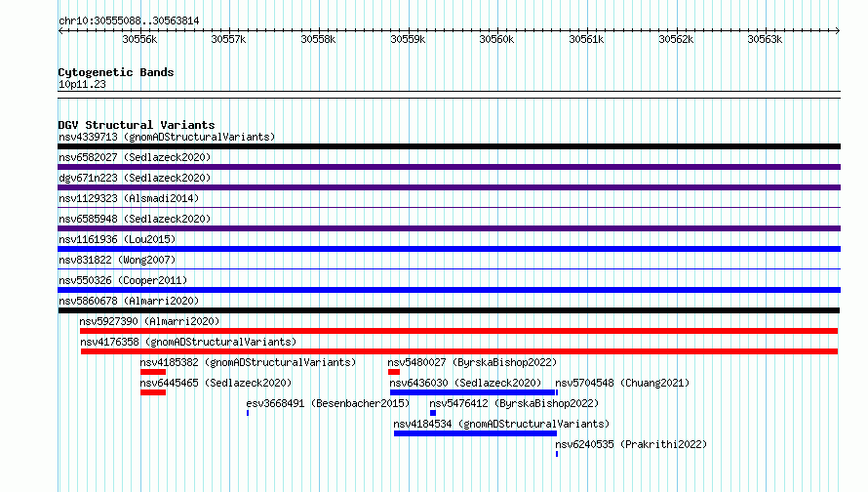Viewport: 868px width, 492px height.
Task: Open nsv4185382 (gnomADStructuralVariants) label
Action: (x=248, y=362)
